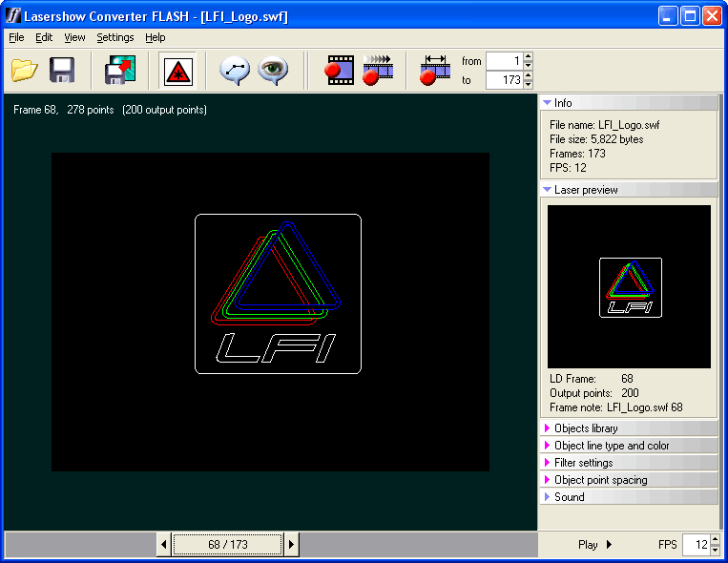Open the Settings menu
This screenshot has width=728, height=563.
(115, 37)
